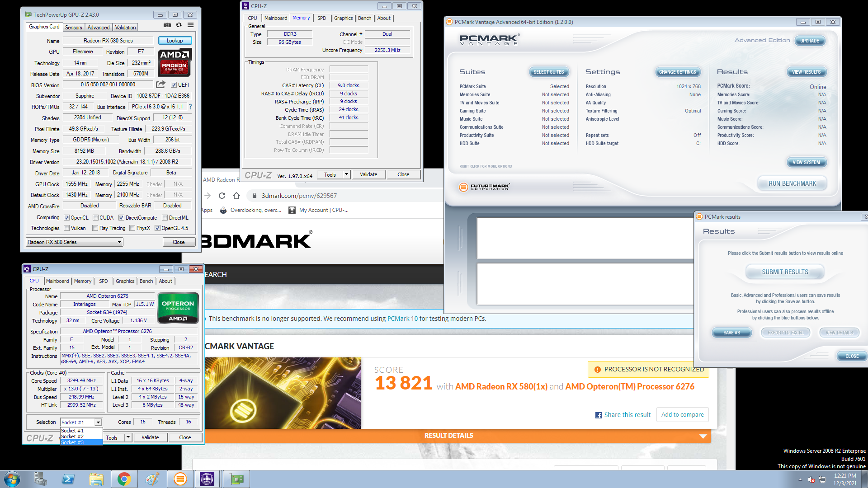Toggle Ray Tracing checkbox

[95, 228]
